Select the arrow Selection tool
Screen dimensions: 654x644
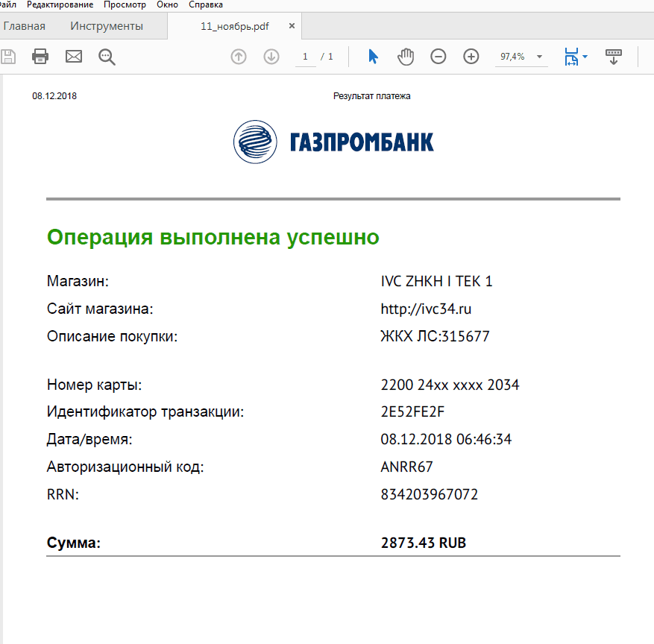tap(374, 56)
